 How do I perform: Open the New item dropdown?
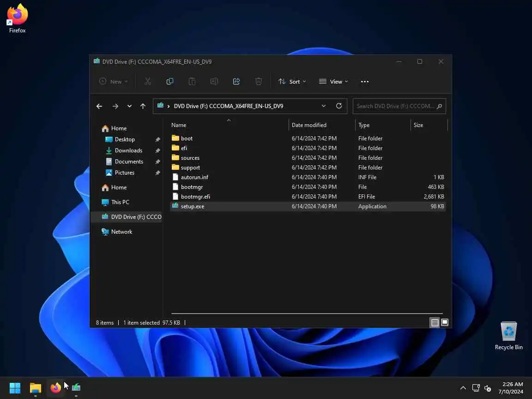[113, 81]
